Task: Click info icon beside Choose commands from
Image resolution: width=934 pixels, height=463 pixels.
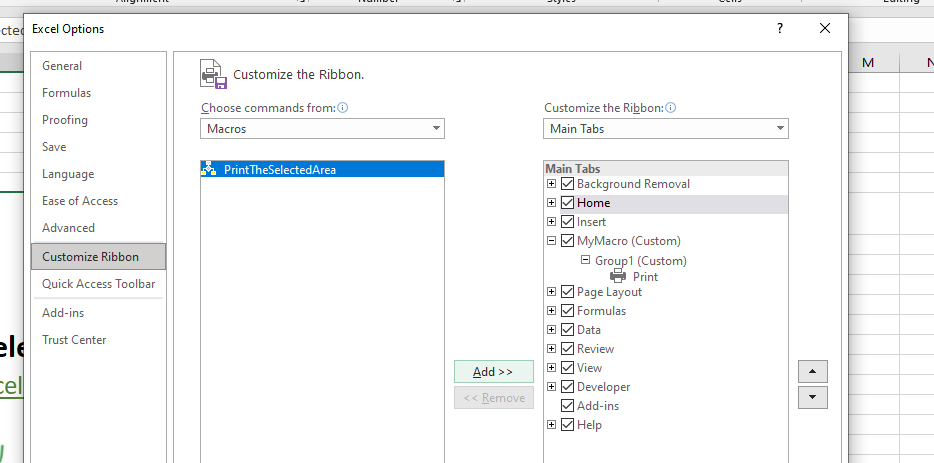Action: (x=343, y=108)
